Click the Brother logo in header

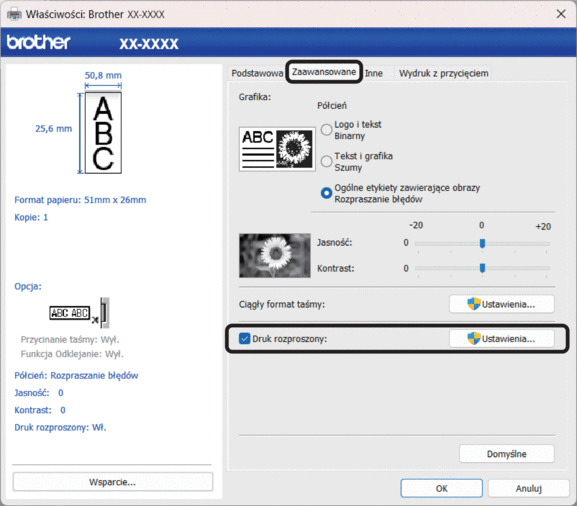click(x=38, y=42)
